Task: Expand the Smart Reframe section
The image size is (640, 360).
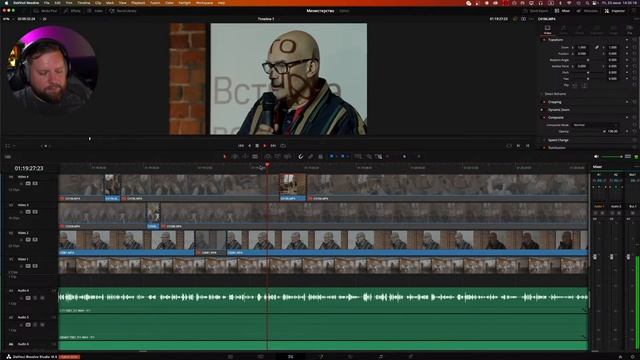Action: click(555, 94)
